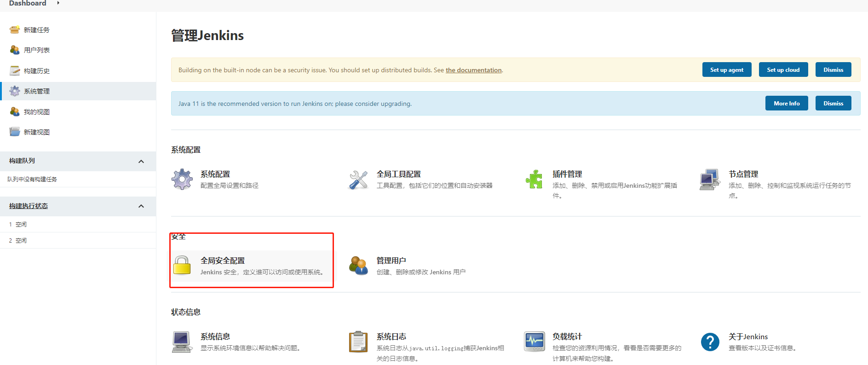Click the Set up agent button

(727, 70)
